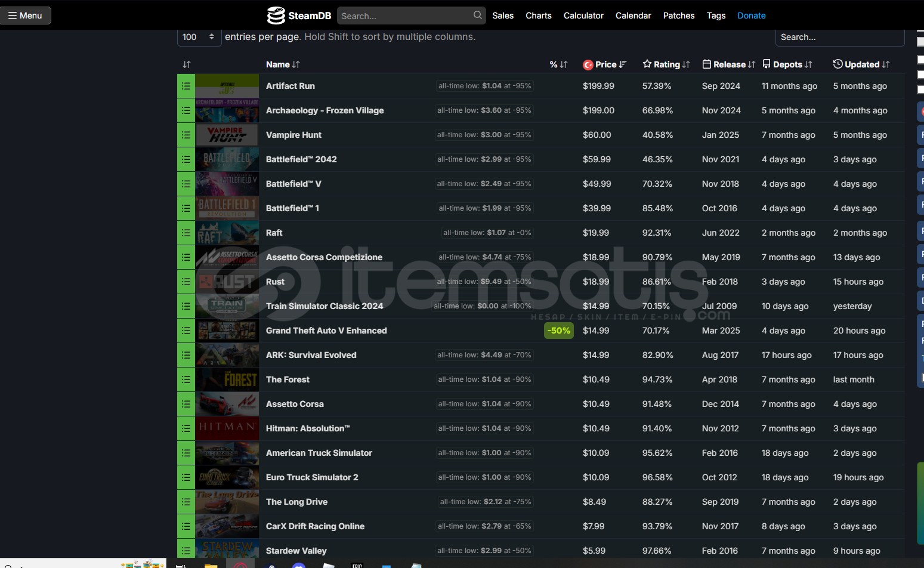Click the Raft game thumbnail

point(227,233)
